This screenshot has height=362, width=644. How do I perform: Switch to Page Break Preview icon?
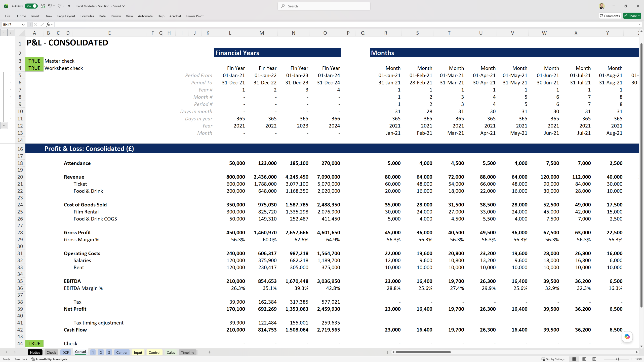[x=594, y=359]
